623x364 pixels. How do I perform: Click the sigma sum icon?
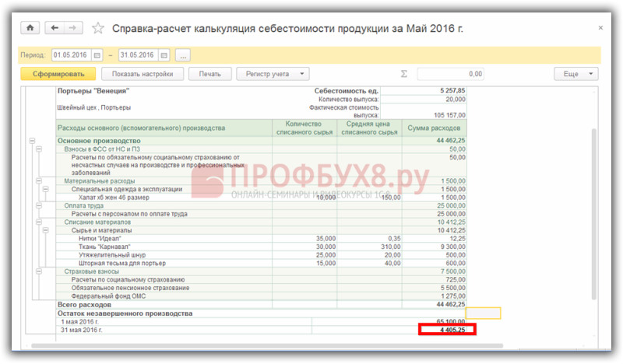pyautogui.click(x=403, y=74)
